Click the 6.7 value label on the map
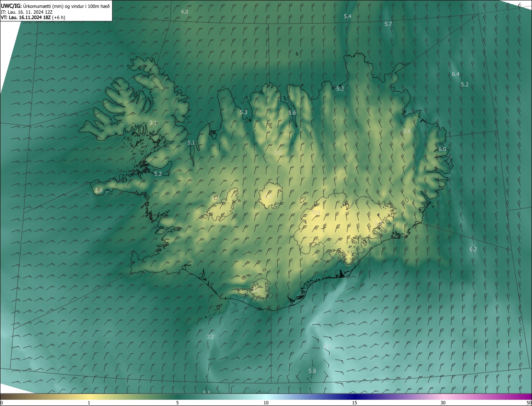Image resolution: width=532 pixels, height=406 pixels. [473, 249]
